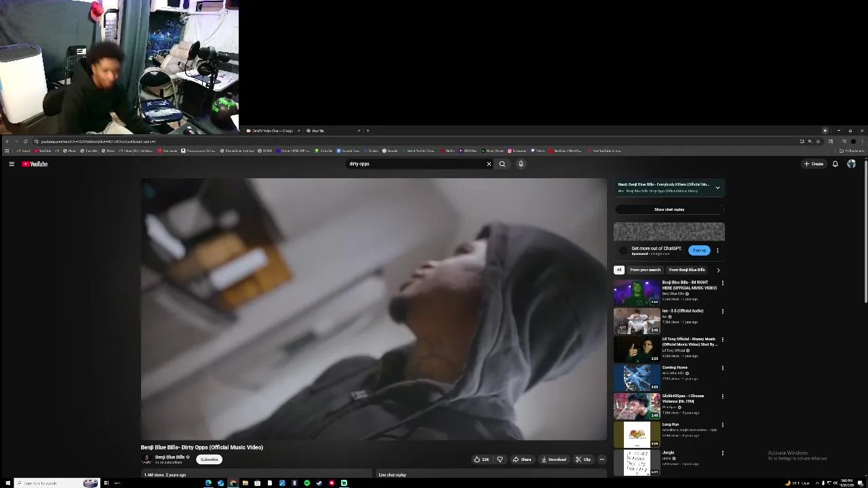This screenshot has width=868, height=488.
Task: Open 'ian - 3.5 (Official Audio)' thumbnail
Action: pyautogui.click(x=637, y=321)
